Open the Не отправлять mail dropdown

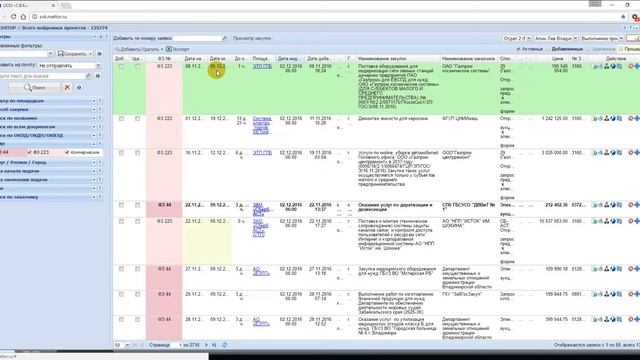click(98, 65)
